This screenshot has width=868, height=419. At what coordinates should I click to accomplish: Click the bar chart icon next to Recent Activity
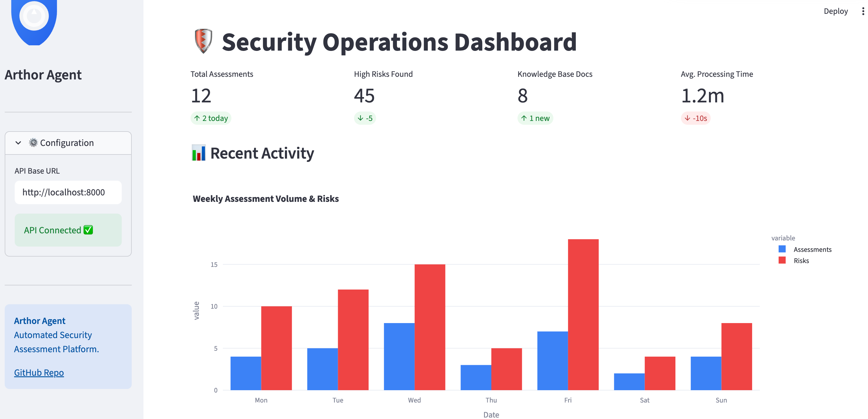pos(198,153)
